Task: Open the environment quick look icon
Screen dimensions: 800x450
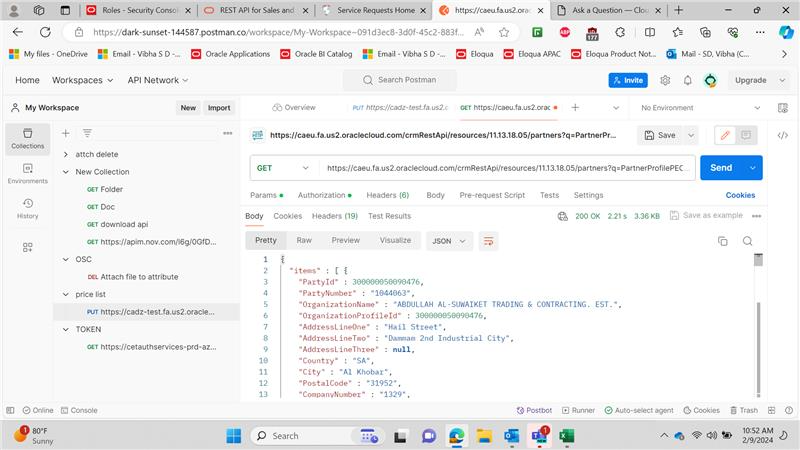Action: (x=782, y=108)
